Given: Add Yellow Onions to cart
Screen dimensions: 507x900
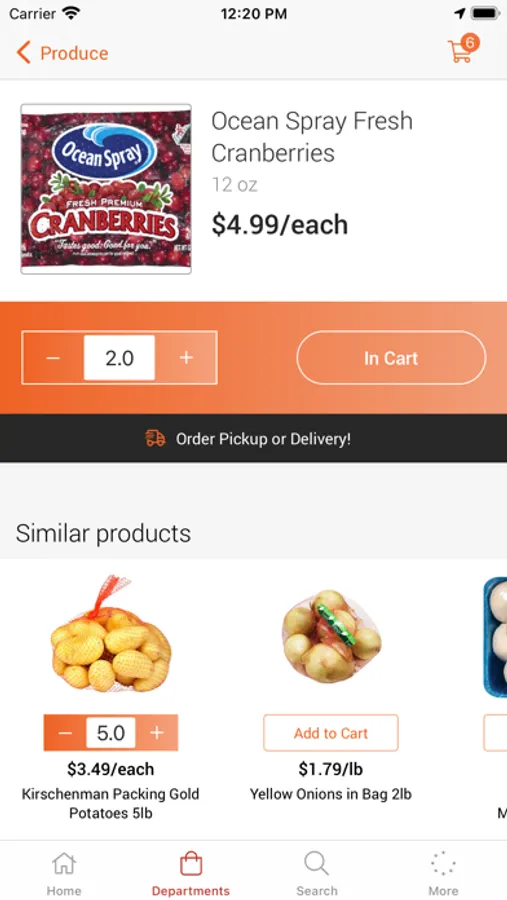Looking at the screenshot, I should (x=331, y=733).
